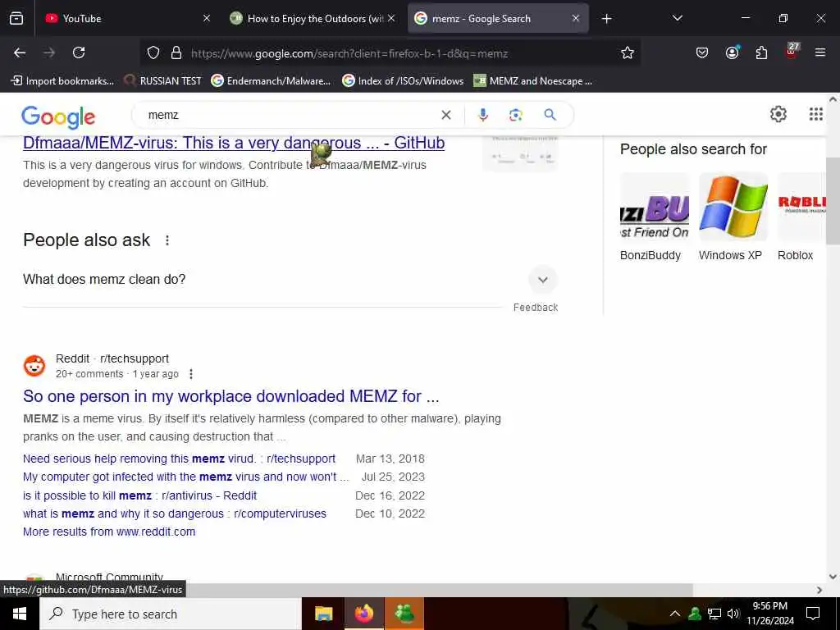Image resolution: width=840 pixels, height=630 pixels.
Task: Click the vertical page scrollbar thumb
Action: coord(833,202)
